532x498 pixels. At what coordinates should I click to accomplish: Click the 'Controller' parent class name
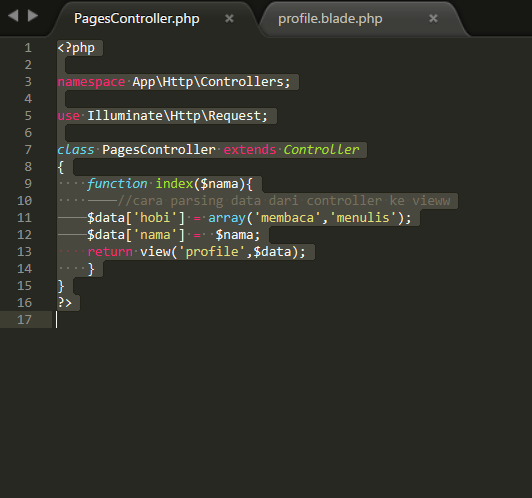click(x=321, y=150)
